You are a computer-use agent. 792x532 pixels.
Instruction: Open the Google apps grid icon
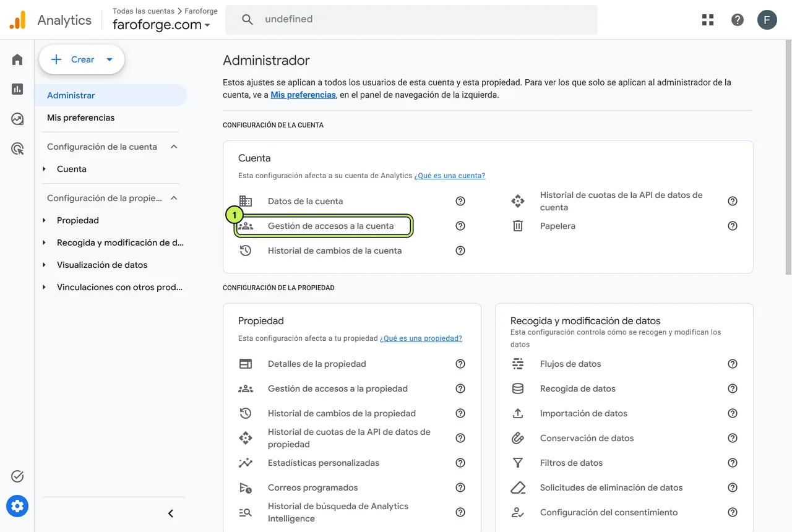pos(708,20)
